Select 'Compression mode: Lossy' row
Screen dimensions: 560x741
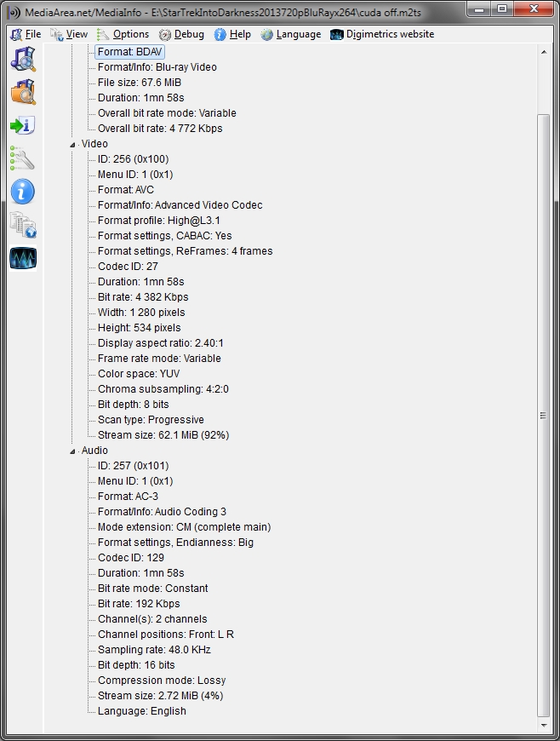(x=162, y=680)
